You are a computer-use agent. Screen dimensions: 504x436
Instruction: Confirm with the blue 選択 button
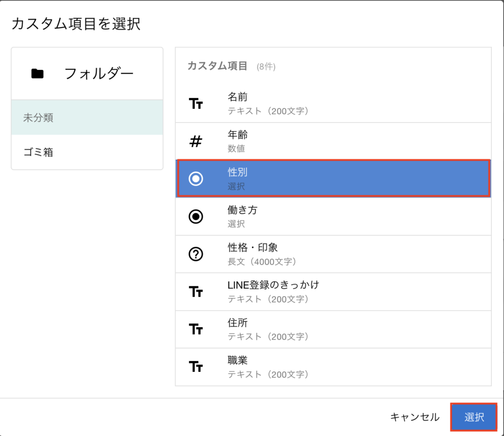point(474,417)
